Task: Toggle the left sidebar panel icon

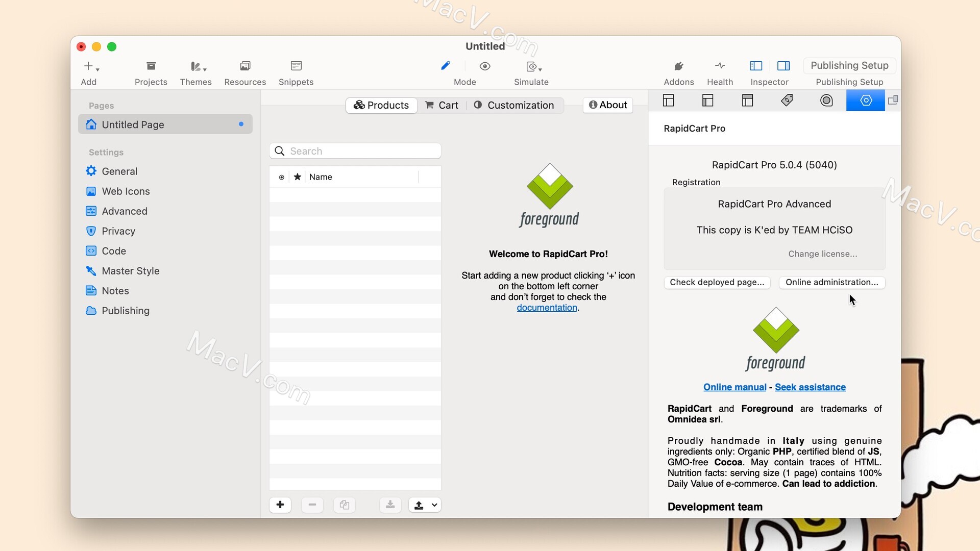Action: [x=756, y=66]
